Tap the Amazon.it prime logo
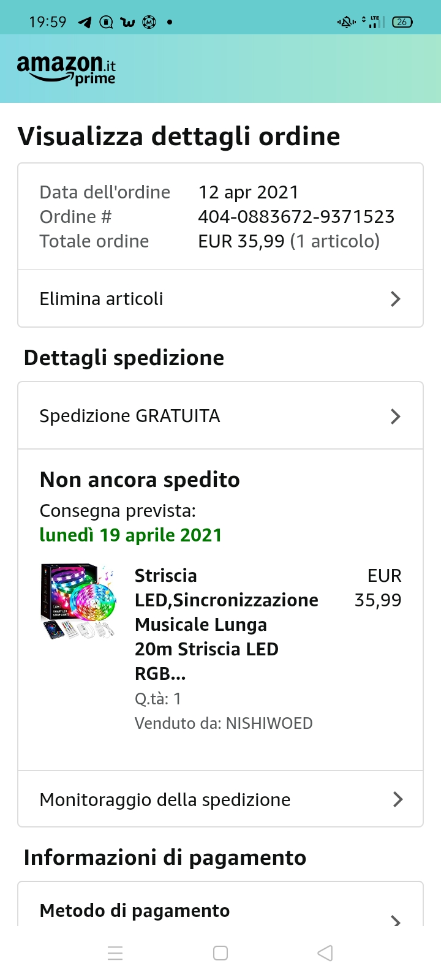The height and width of the screenshot is (980, 441). click(x=66, y=70)
